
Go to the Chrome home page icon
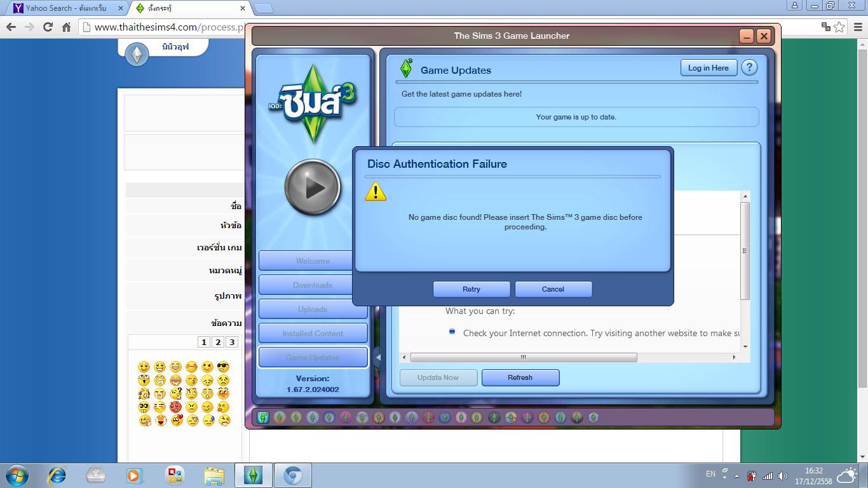pyautogui.click(x=66, y=27)
